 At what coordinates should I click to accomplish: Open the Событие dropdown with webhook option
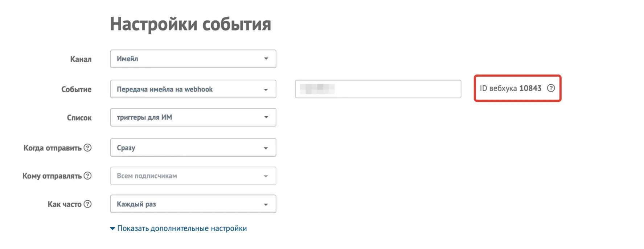point(193,89)
